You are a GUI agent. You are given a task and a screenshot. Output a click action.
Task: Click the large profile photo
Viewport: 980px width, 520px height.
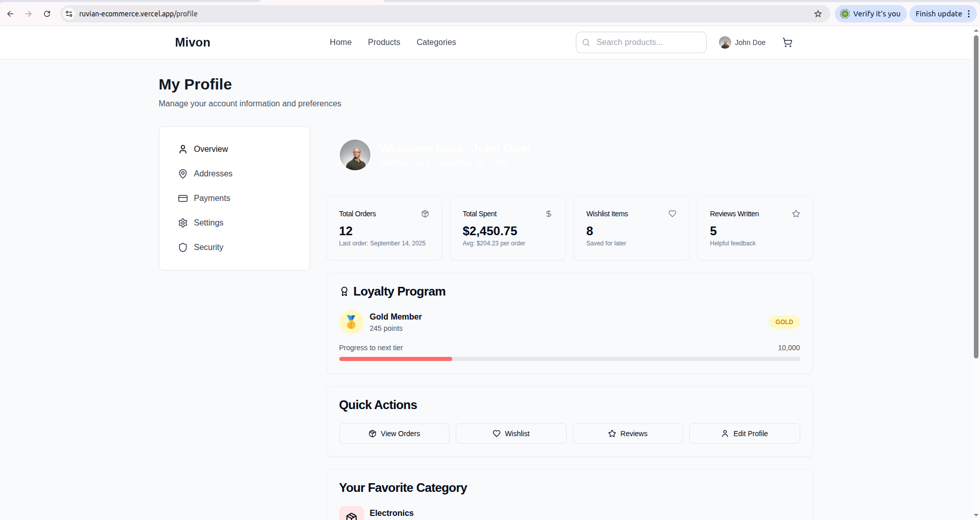[355, 155]
